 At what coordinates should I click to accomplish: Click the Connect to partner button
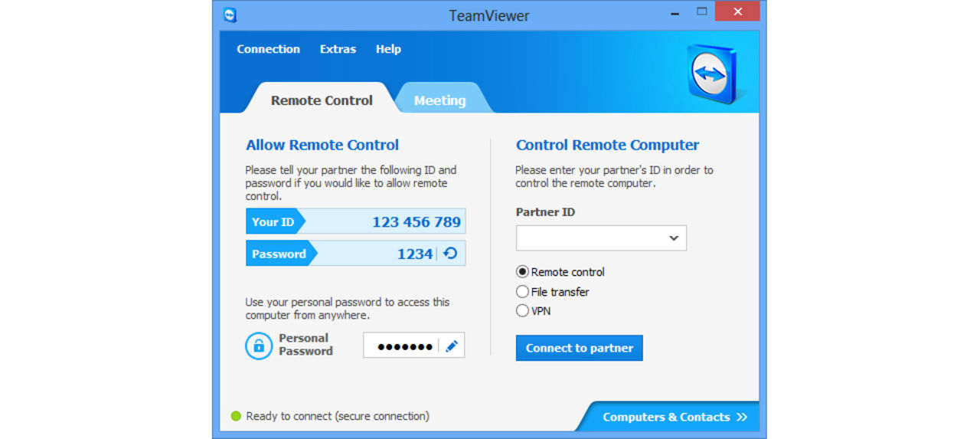tap(580, 348)
